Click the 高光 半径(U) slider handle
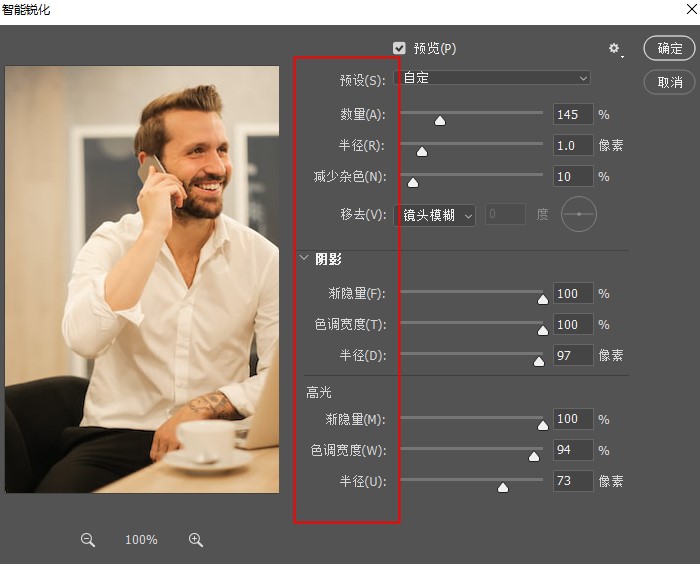The width and height of the screenshot is (700, 564). pyautogui.click(x=503, y=487)
